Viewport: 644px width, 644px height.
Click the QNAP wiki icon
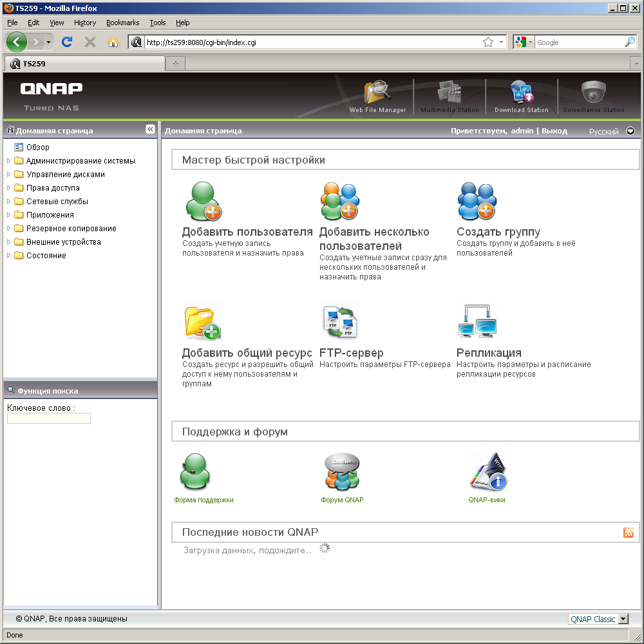coord(488,471)
